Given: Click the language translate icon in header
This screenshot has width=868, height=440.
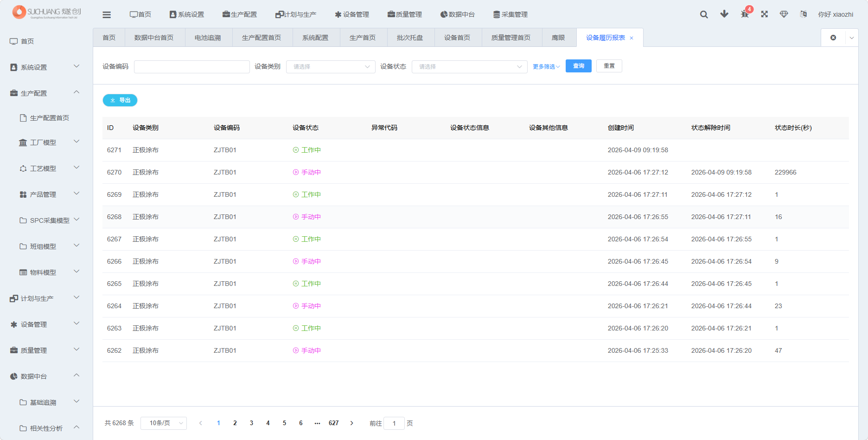Looking at the screenshot, I should coord(804,14).
